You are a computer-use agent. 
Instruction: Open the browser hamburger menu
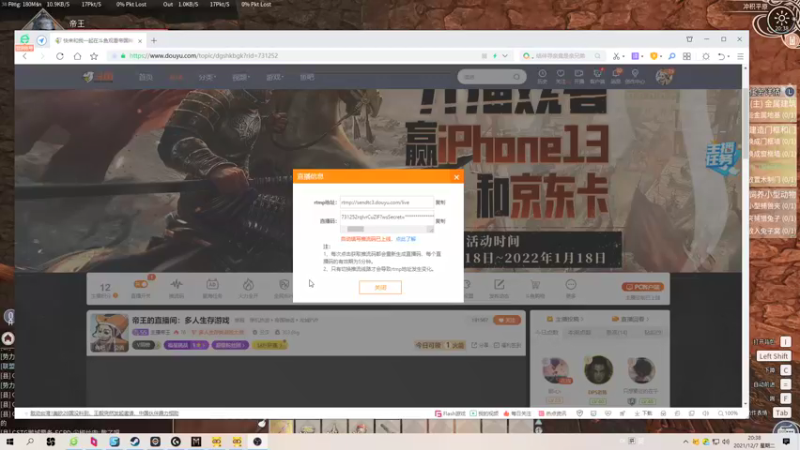(740, 56)
